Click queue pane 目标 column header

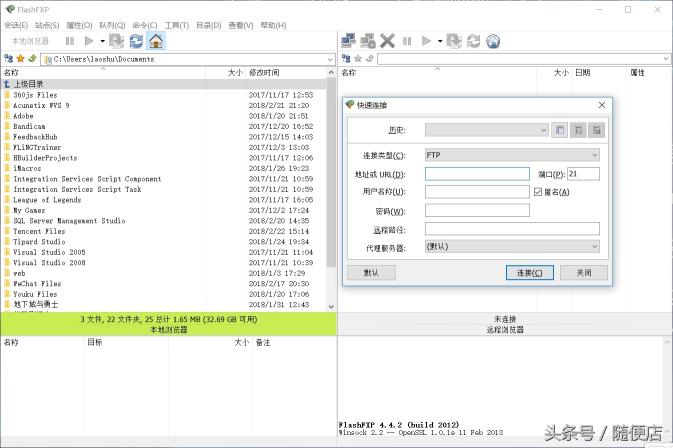(95, 342)
